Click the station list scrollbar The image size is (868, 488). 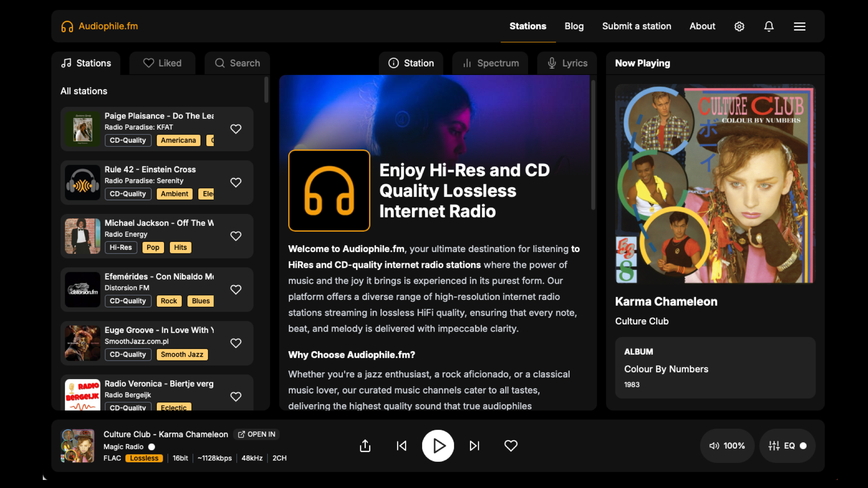point(266,90)
